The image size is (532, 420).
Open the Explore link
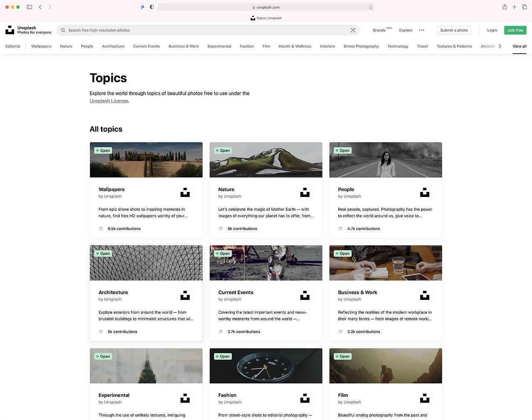[x=406, y=30]
